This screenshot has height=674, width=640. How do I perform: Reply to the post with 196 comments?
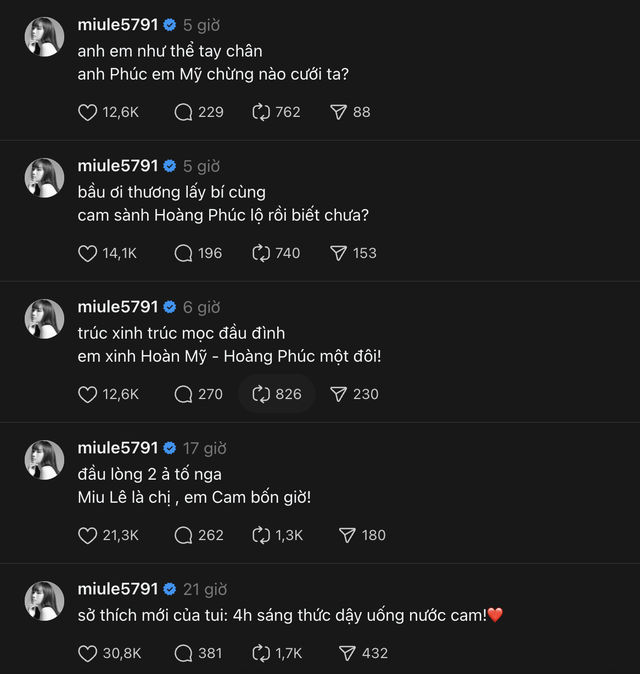coord(183,253)
